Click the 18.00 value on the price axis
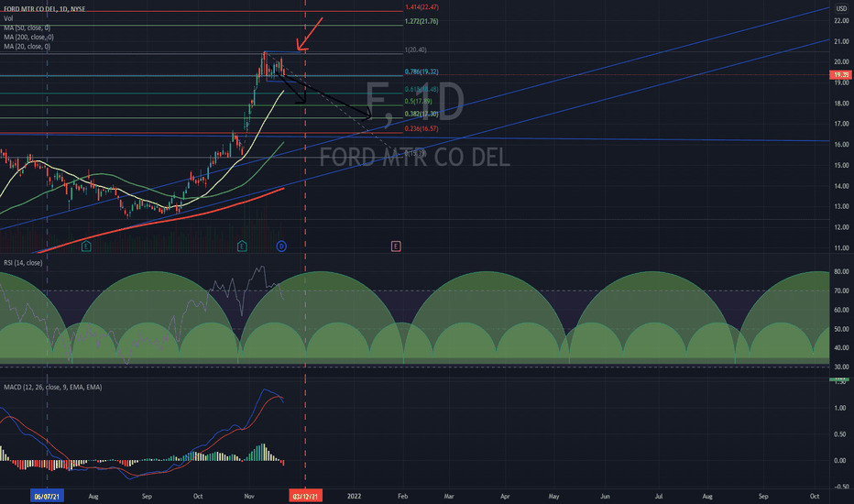Image resolution: width=854 pixels, height=504 pixels. pos(841,104)
